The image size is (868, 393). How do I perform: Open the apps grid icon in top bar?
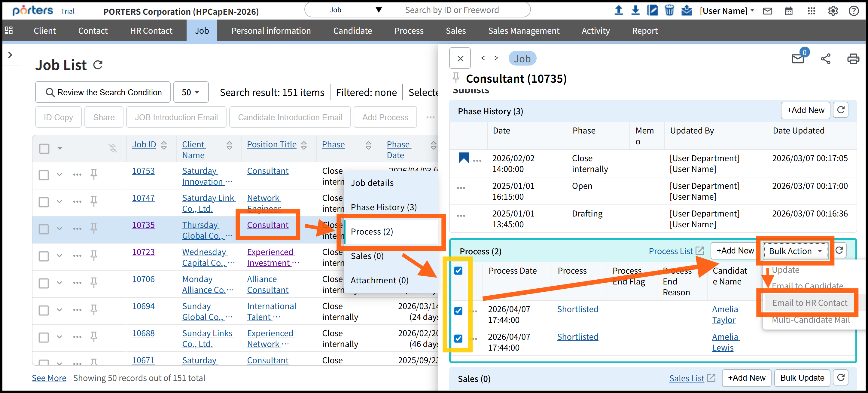point(811,11)
